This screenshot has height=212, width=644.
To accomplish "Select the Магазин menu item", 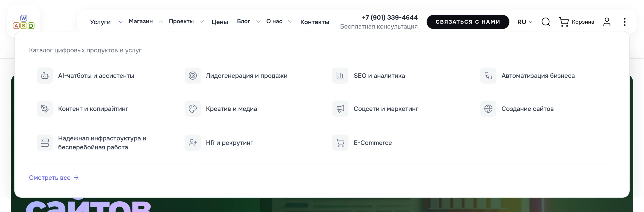I will (x=140, y=22).
